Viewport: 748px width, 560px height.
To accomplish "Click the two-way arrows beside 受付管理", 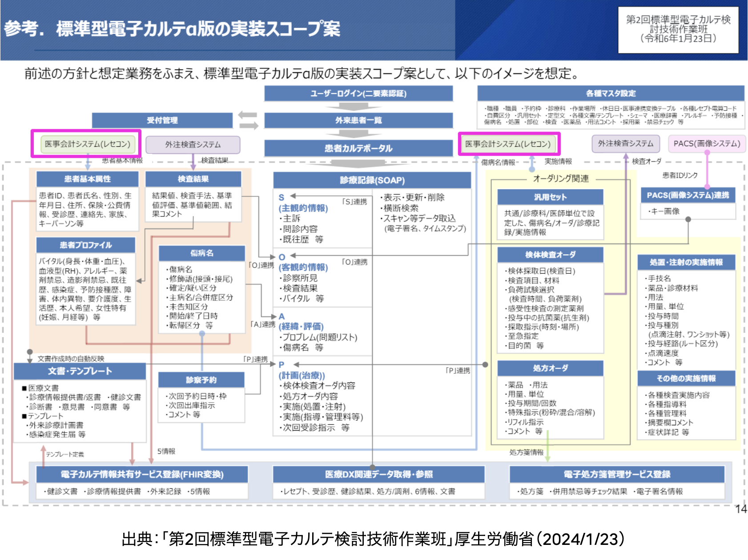I will point(248,120).
